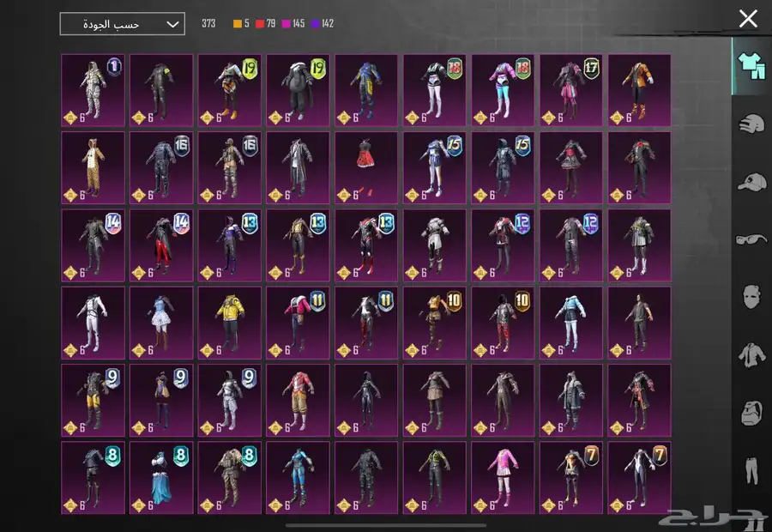Click the red quality swatch showing 79
772x532 pixels.
pos(260,24)
